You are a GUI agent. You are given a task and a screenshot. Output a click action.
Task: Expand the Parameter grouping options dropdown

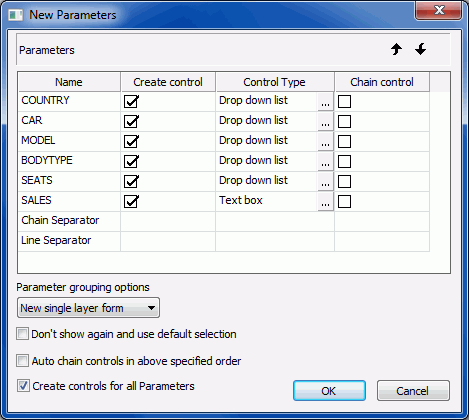coord(88,308)
